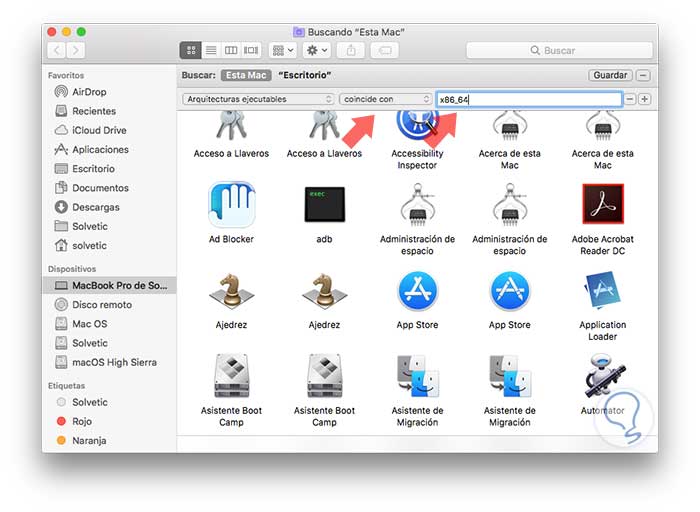Select the Accessibility Inspector app icon
Viewport: 700px width, 512px height.
pos(417,126)
